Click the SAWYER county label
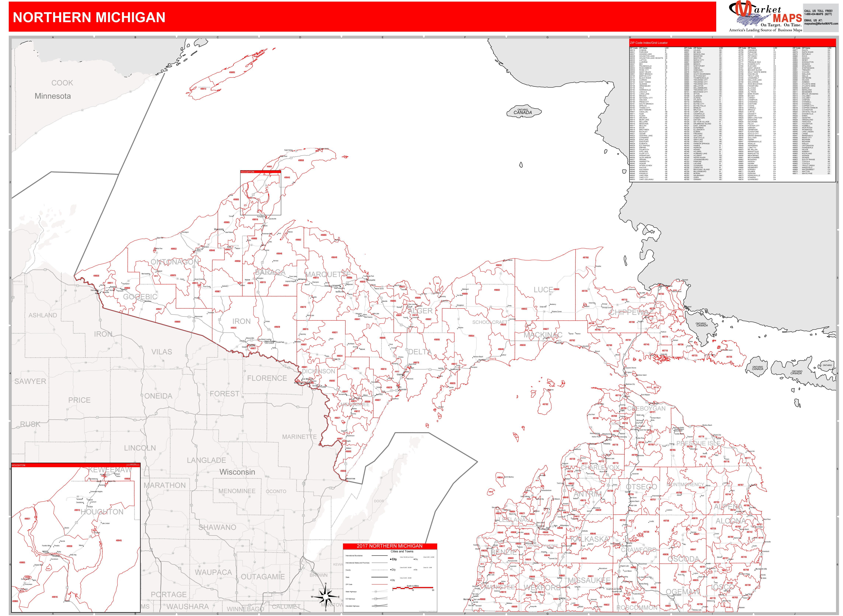 (x=30, y=381)
